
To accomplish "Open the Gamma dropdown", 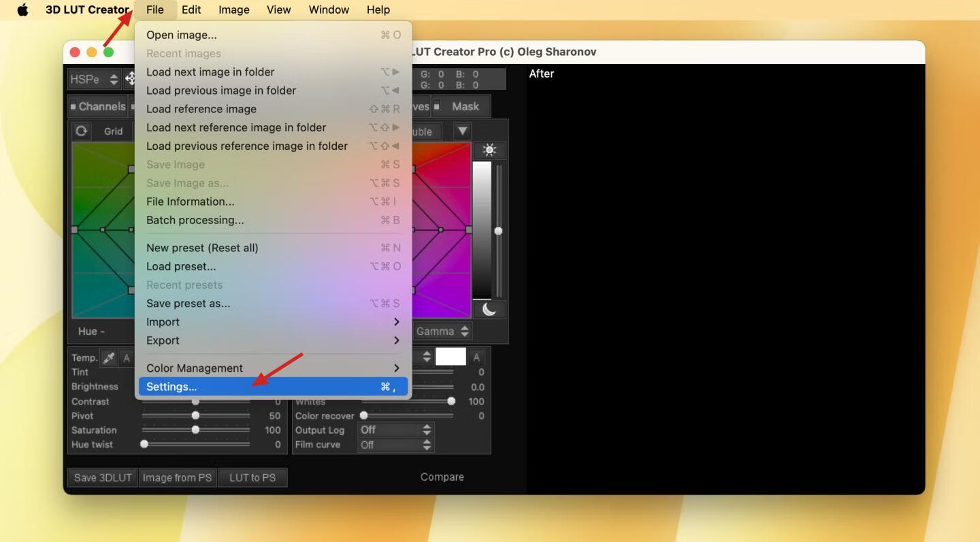I will (x=442, y=331).
